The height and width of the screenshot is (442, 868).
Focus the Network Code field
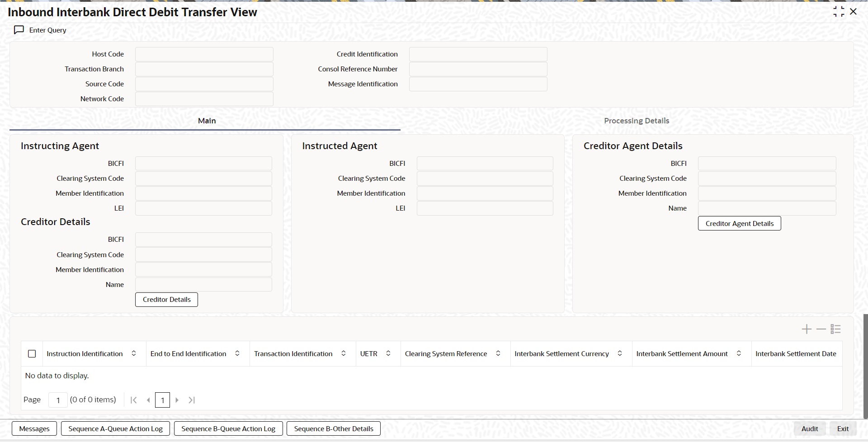204,99
